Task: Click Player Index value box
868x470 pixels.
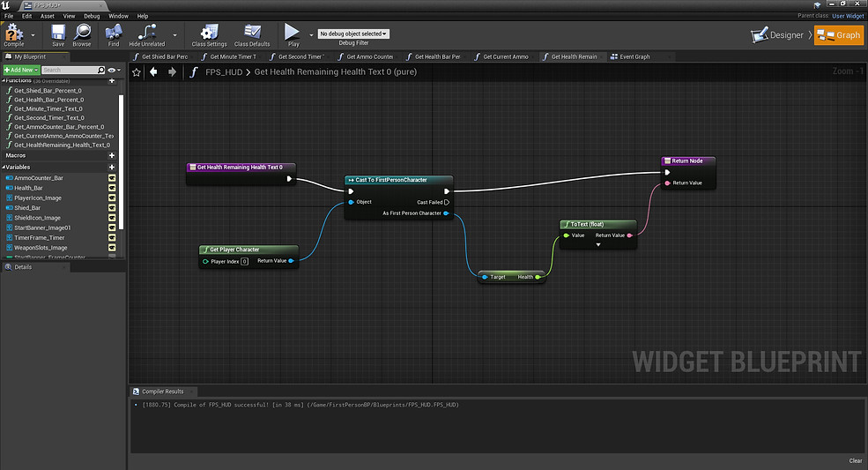Action: click(245, 262)
